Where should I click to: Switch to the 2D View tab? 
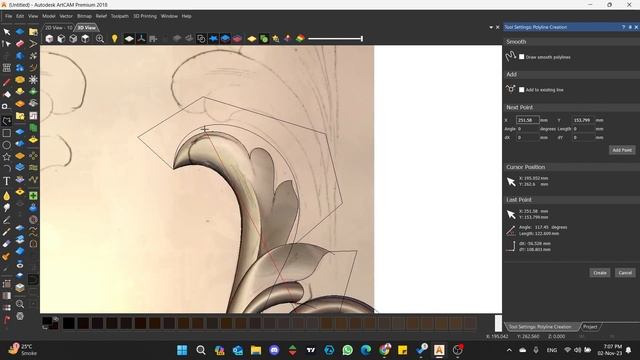click(58, 28)
